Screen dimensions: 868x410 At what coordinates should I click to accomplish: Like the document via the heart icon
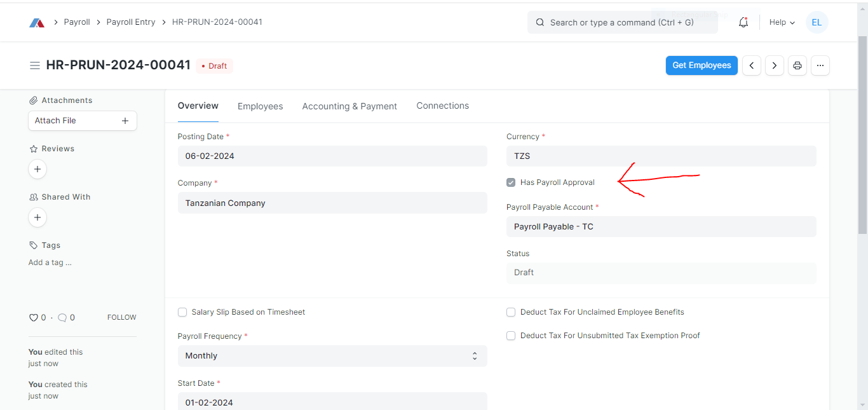(x=32, y=317)
